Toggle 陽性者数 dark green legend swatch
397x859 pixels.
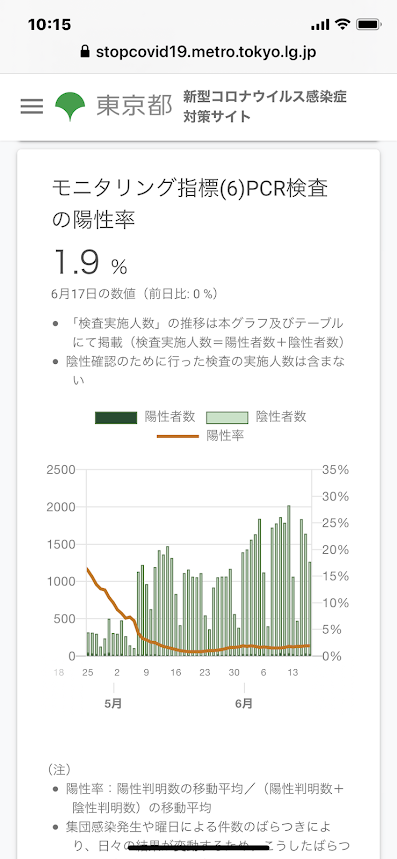pos(116,418)
